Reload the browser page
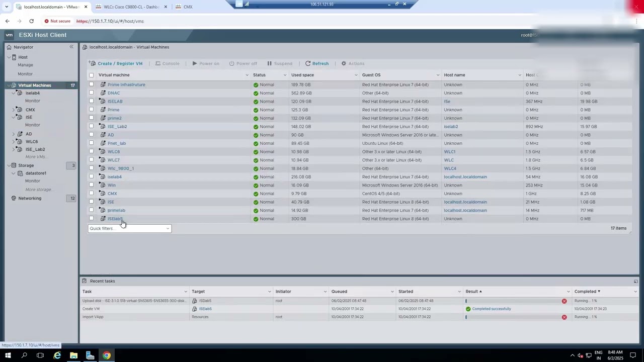The width and height of the screenshot is (644, 362). point(31,21)
